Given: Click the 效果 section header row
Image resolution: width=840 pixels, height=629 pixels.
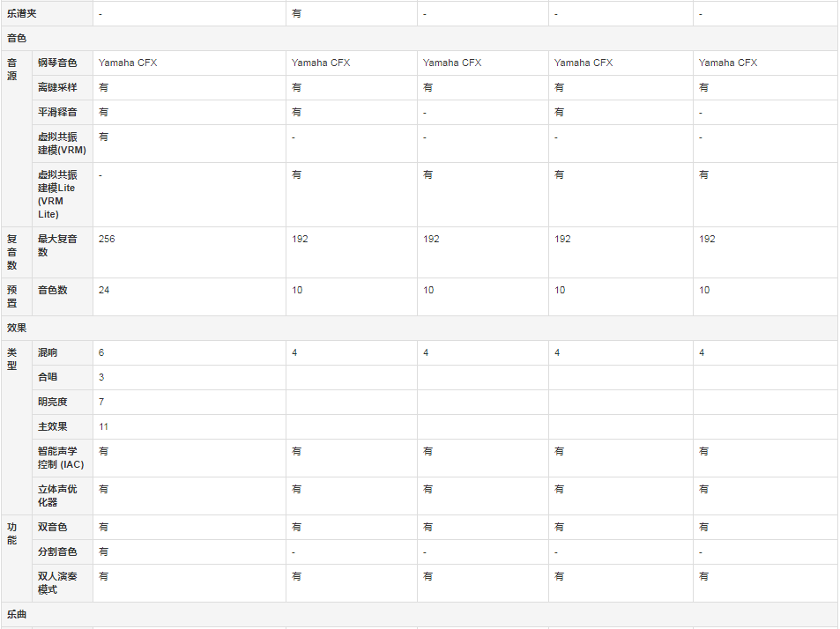Looking at the screenshot, I should tap(420, 328).
